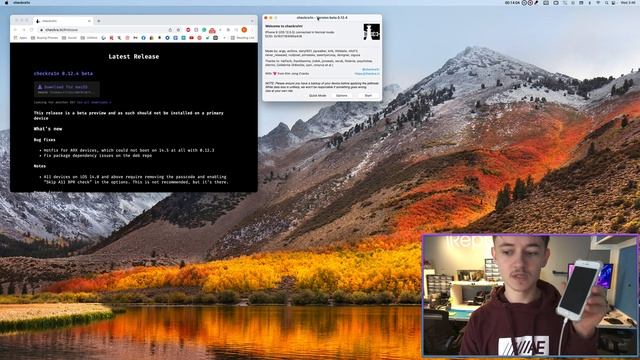
Task: Click the recording timer in menu bar
Action: click(512, 2)
